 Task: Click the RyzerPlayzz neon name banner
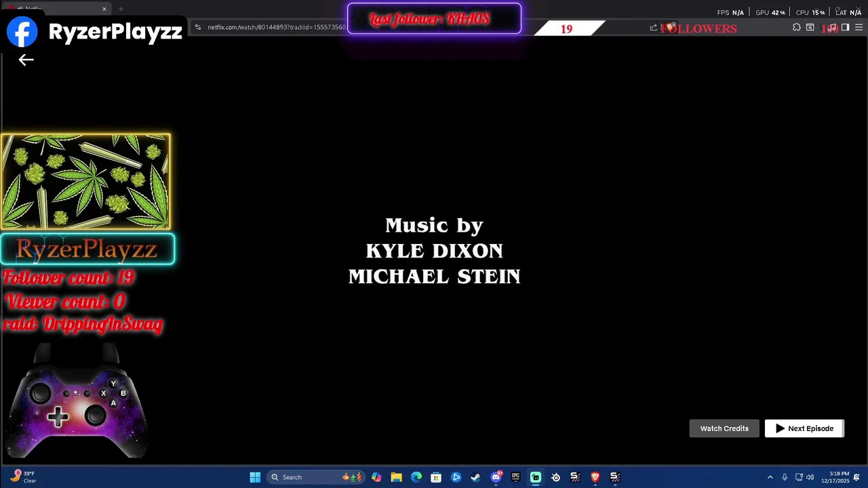point(87,249)
